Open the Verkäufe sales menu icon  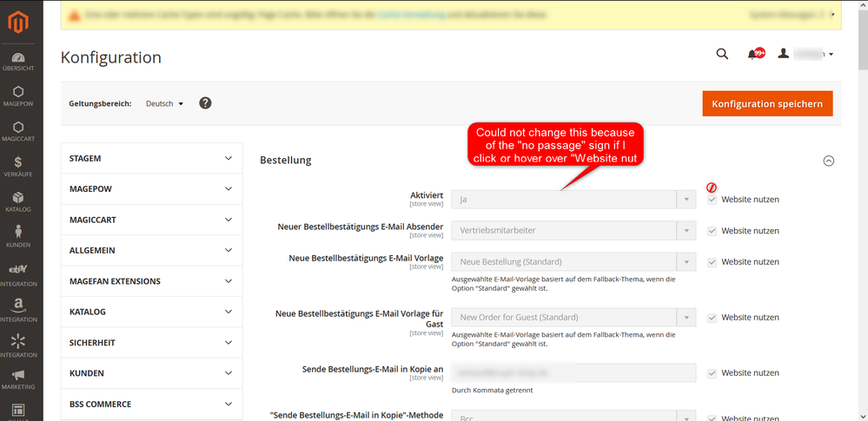tap(18, 166)
